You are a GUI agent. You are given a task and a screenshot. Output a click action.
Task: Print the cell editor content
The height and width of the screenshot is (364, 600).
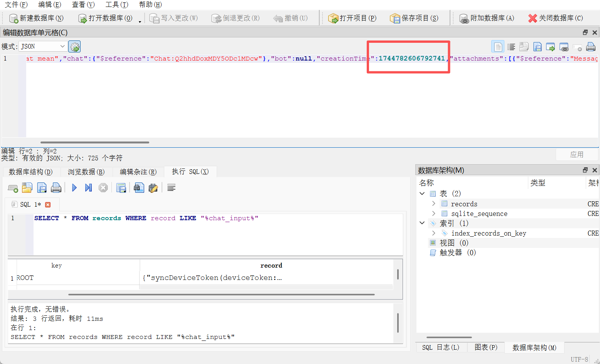pos(590,47)
